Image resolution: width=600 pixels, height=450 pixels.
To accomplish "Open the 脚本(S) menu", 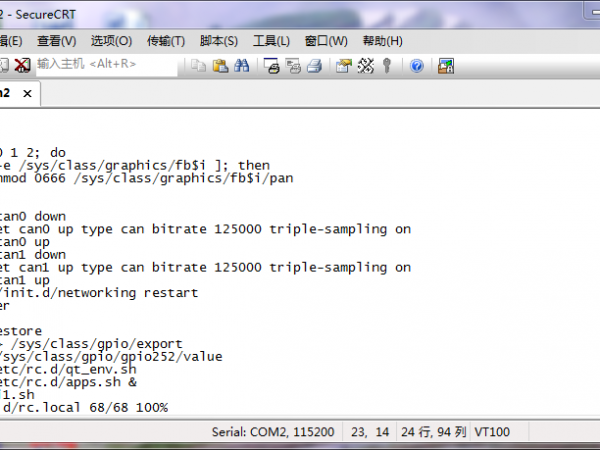I will pos(219,41).
